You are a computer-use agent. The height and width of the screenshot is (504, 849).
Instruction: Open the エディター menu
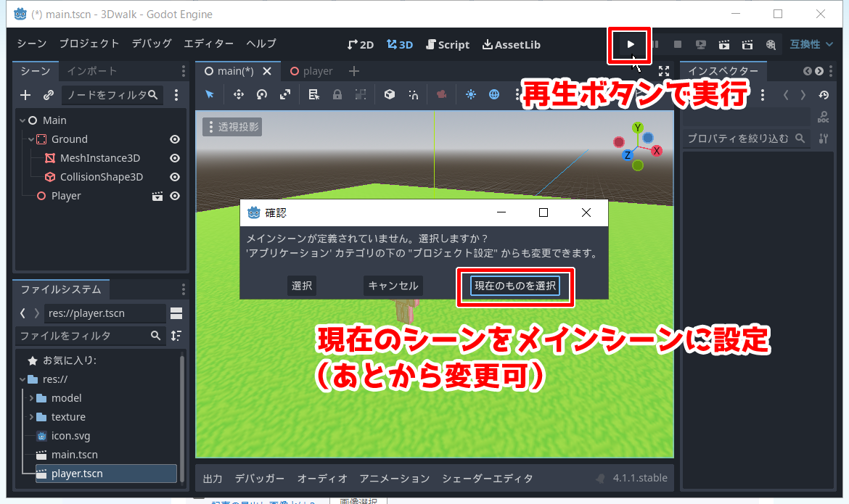click(208, 44)
